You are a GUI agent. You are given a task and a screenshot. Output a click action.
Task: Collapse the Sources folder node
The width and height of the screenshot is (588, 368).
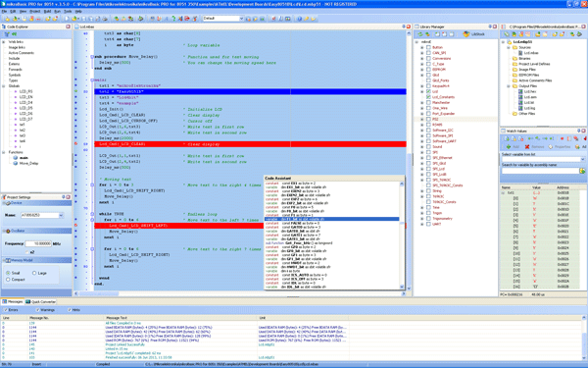click(509, 48)
